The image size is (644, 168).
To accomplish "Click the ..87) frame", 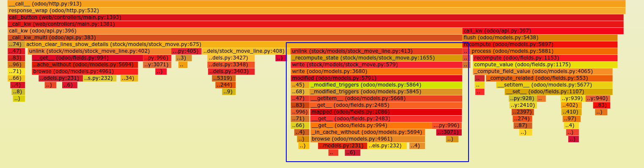I will (523, 125).
